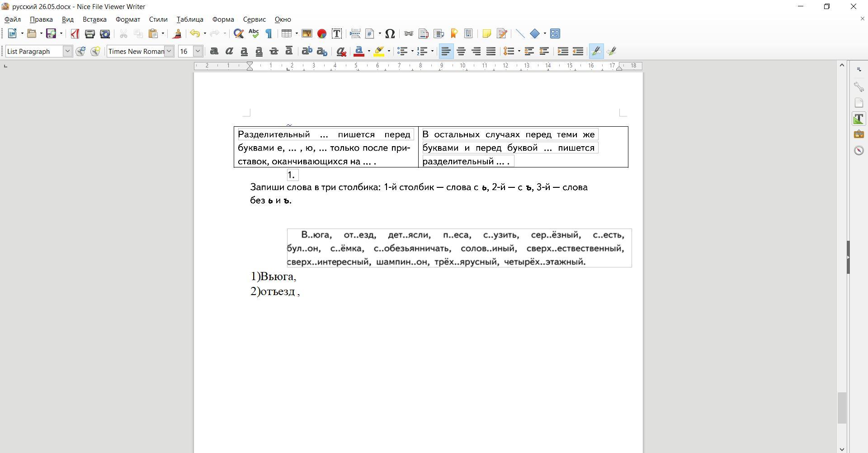Insert a comment note
This screenshot has height=453, width=868.
(x=486, y=33)
